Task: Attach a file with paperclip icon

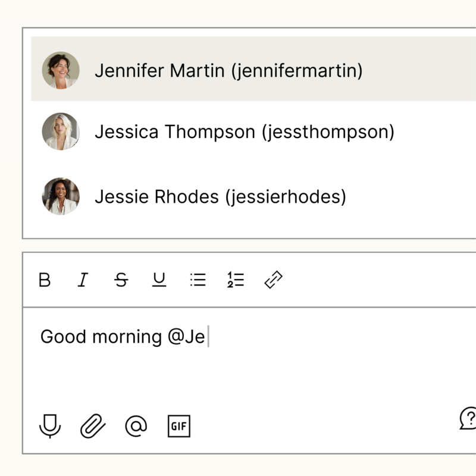Action: click(x=93, y=426)
